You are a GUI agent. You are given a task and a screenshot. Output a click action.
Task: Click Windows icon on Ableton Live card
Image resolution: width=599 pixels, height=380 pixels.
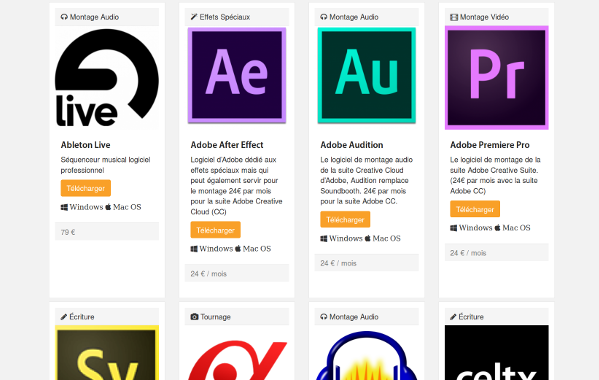pyautogui.click(x=64, y=207)
